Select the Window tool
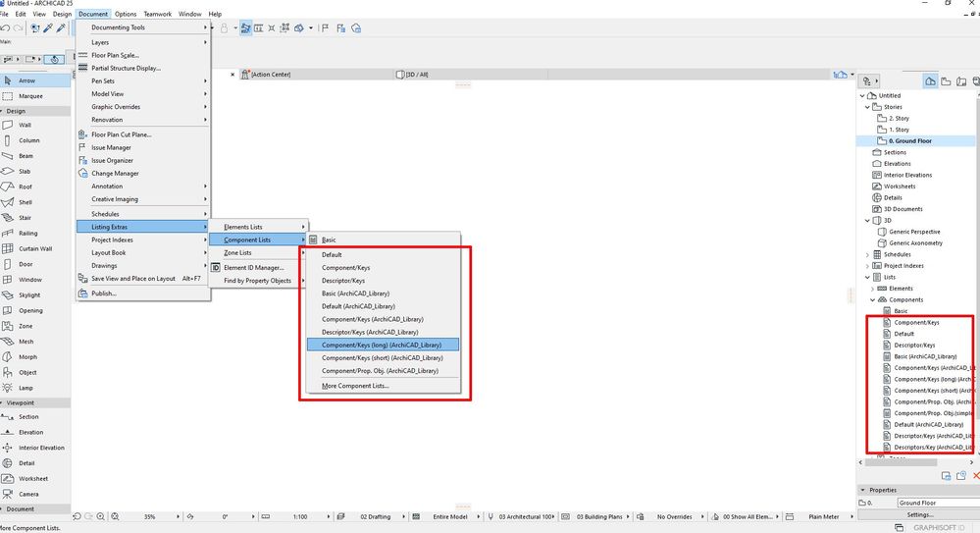Screen dimensions: 980x533 [x=35, y=280]
